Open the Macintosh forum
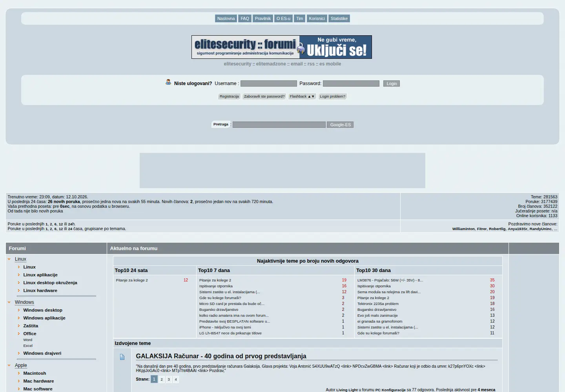Image resolution: width=565 pixels, height=392 pixels. click(x=35, y=373)
